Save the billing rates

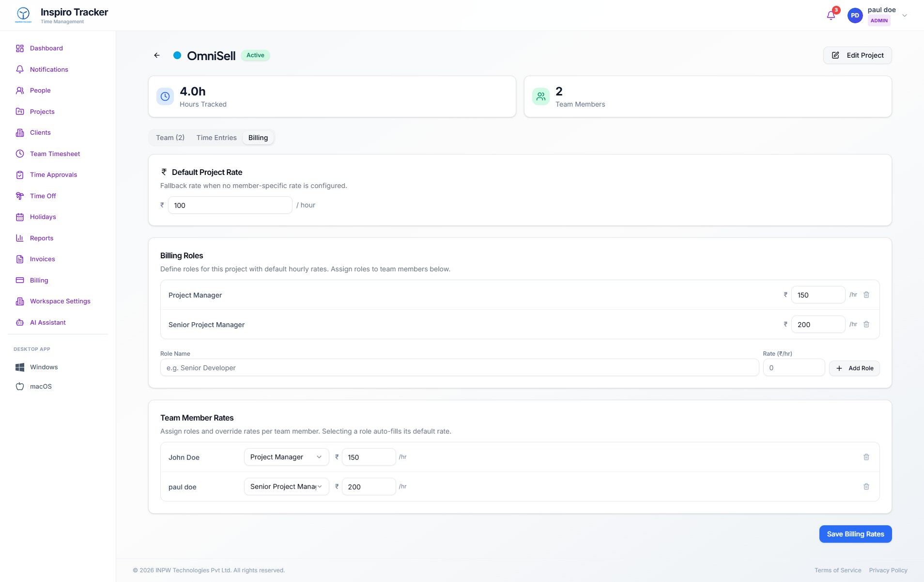[x=855, y=534]
